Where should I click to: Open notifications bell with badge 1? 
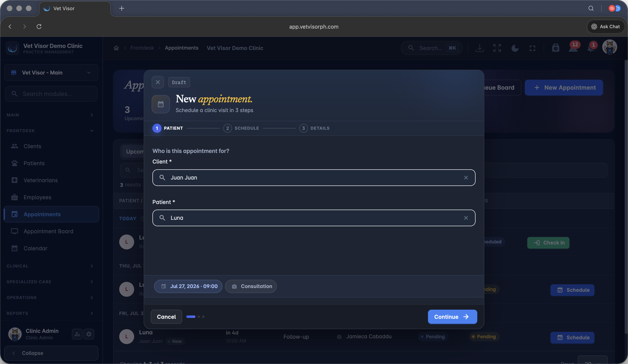[x=591, y=47]
